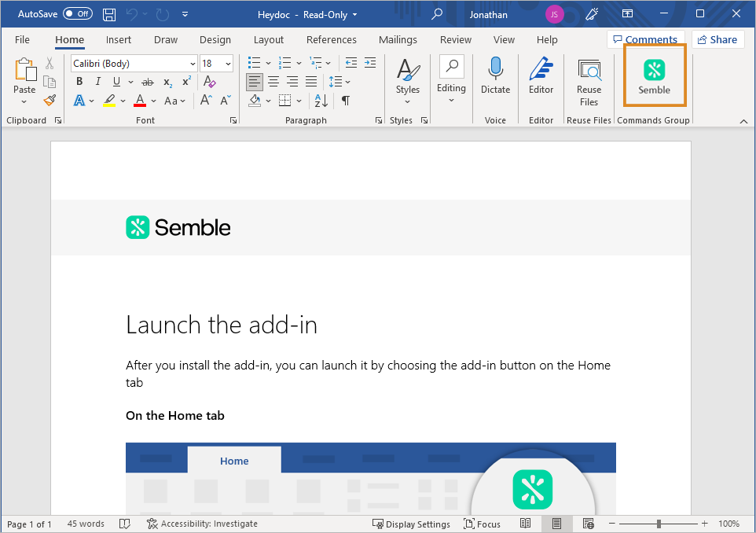
Task: Toggle Align Right
Action: point(292,82)
